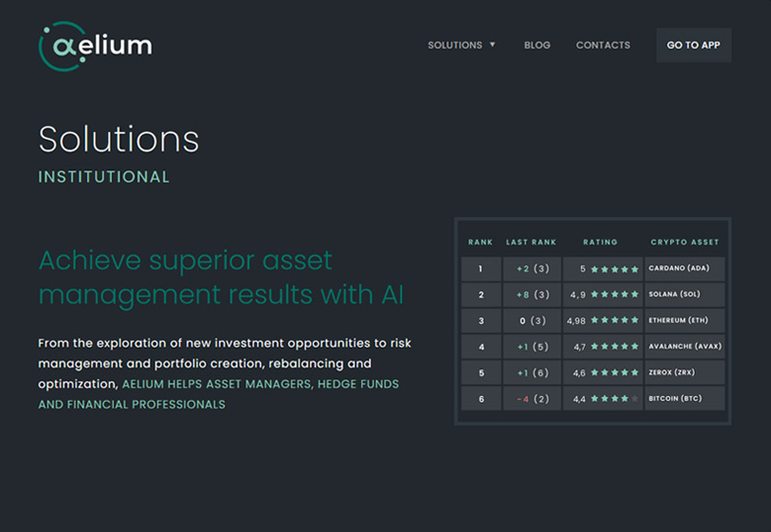Image resolution: width=771 pixels, height=532 pixels.
Task: Expand the Solutions dropdown arrow
Action: (492, 45)
